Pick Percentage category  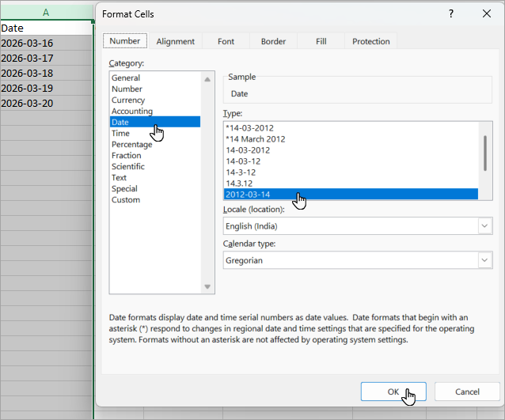pos(155,144)
